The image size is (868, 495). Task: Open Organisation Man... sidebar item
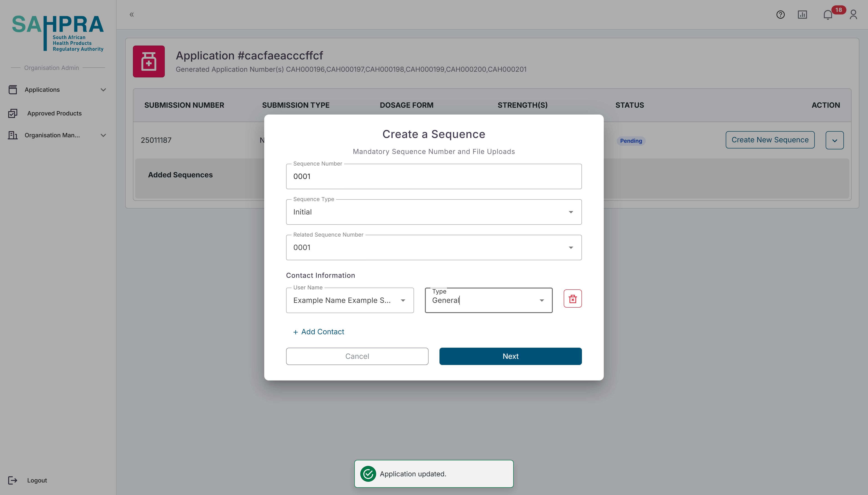click(x=57, y=135)
